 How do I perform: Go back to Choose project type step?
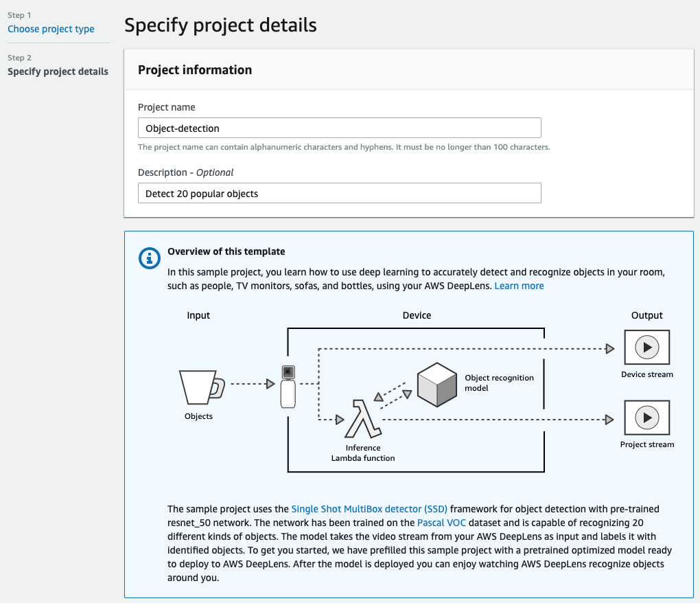51,29
